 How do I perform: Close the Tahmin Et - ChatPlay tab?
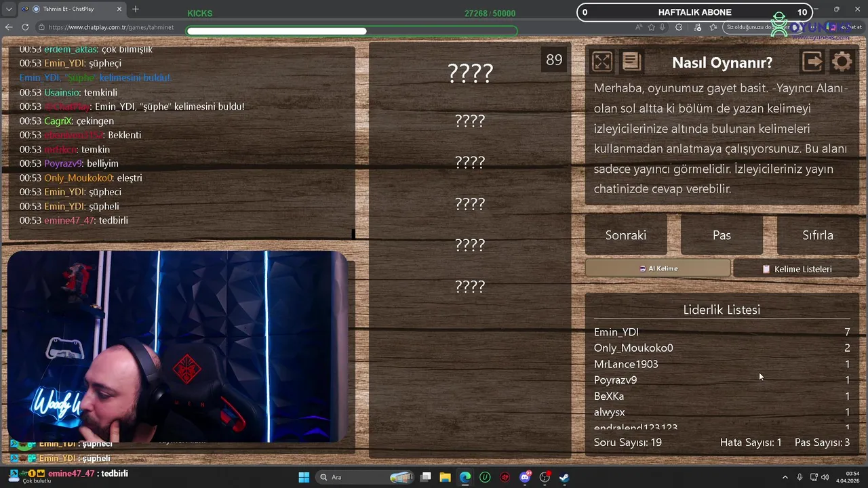pos(119,9)
